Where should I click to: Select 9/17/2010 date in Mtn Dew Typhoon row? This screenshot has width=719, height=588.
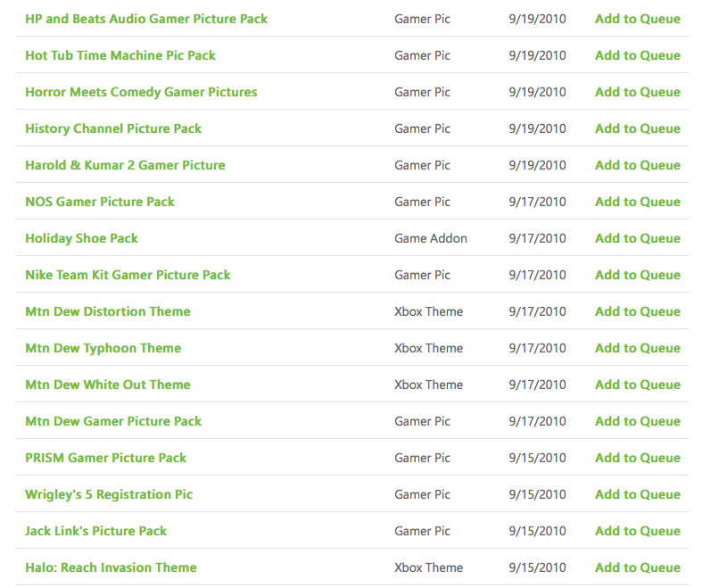coord(537,348)
